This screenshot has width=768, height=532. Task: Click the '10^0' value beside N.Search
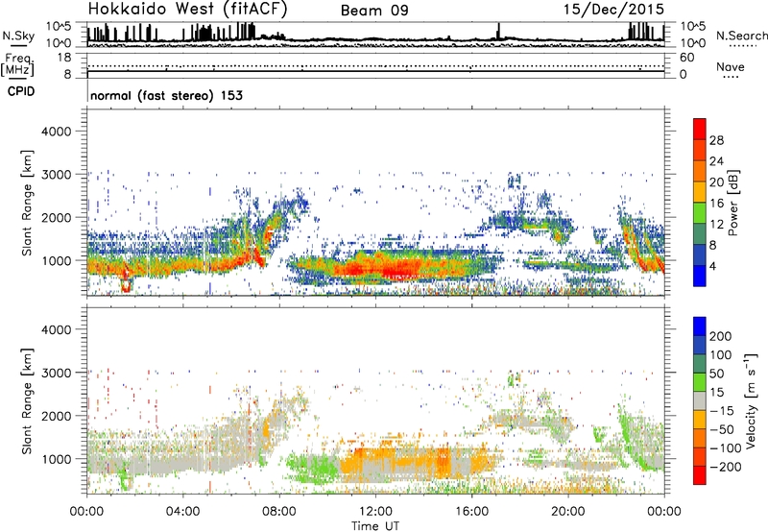[693, 43]
